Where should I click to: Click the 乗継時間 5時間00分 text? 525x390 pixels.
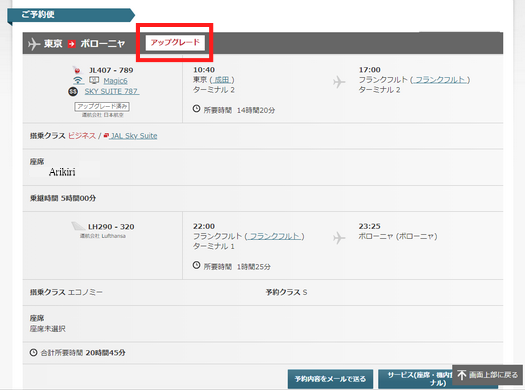(63, 198)
